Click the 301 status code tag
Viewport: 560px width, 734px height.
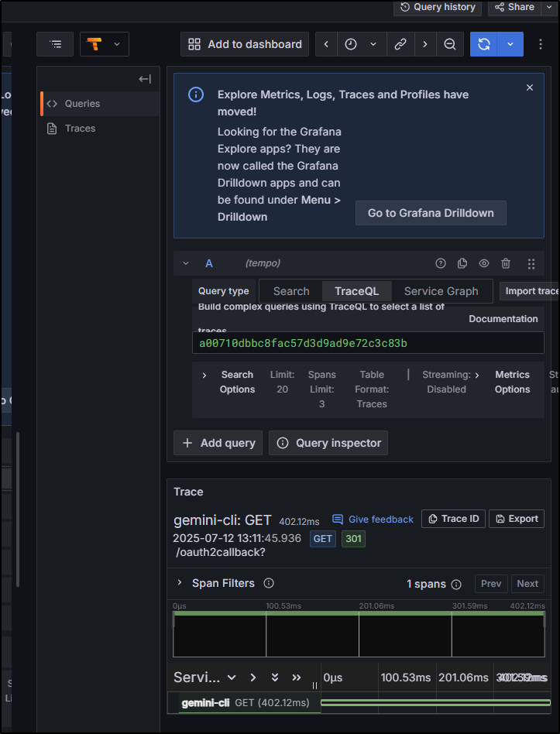click(x=353, y=539)
